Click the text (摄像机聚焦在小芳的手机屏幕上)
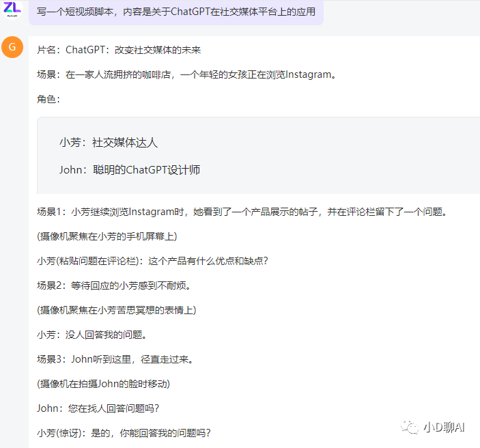Viewport: 480px width, 448px height. coord(107,236)
